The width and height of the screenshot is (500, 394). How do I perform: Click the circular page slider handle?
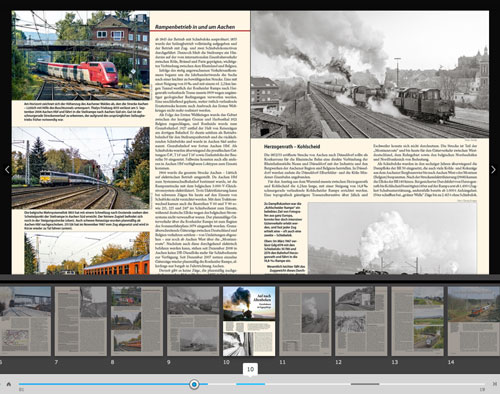click(x=194, y=384)
